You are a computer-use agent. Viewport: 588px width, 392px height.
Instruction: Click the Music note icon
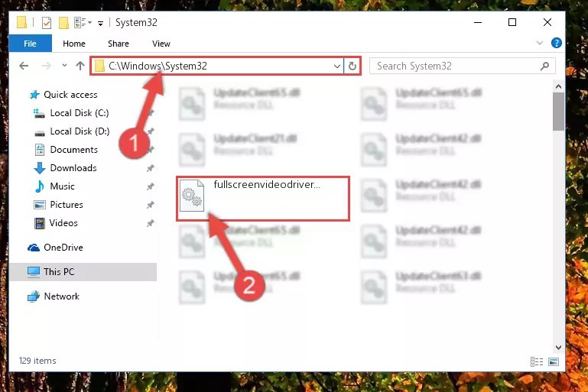(x=39, y=186)
